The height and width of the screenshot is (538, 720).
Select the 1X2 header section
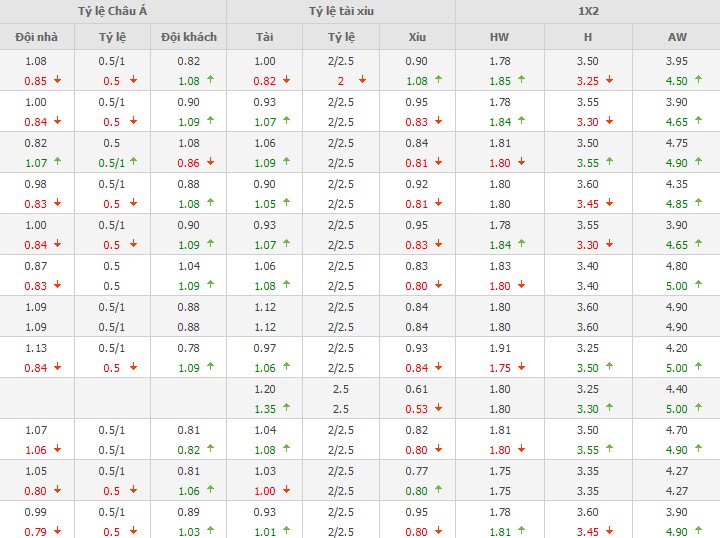(x=588, y=12)
